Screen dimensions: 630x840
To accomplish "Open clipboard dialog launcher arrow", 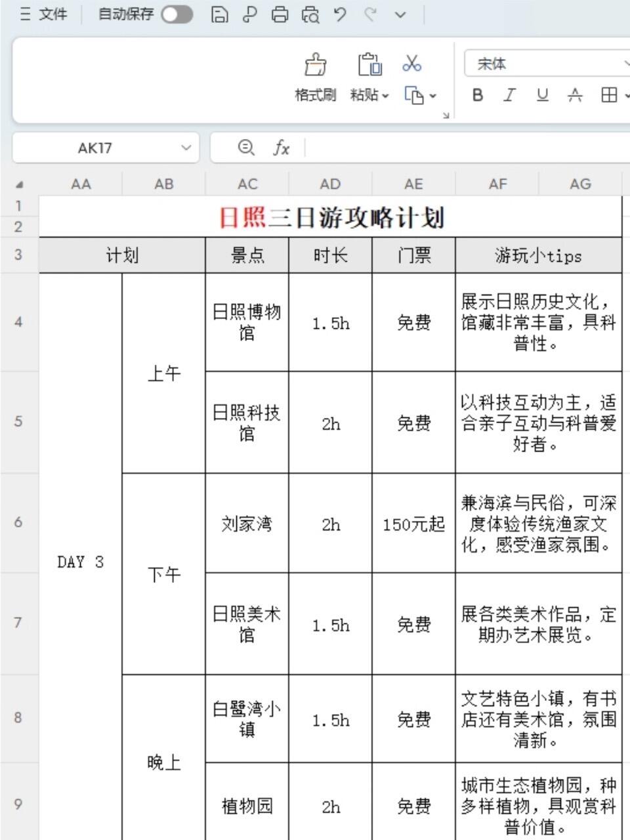I will click(x=446, y=115).
